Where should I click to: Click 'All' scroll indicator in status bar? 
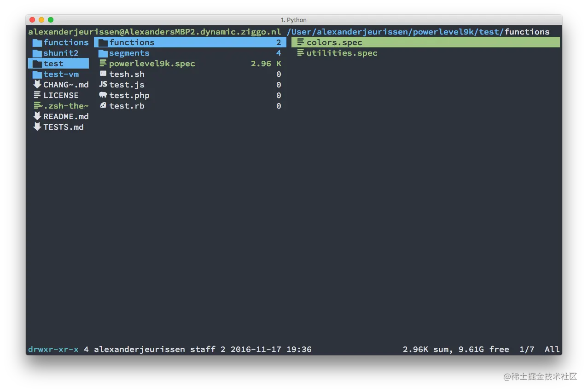coord(552,349)
